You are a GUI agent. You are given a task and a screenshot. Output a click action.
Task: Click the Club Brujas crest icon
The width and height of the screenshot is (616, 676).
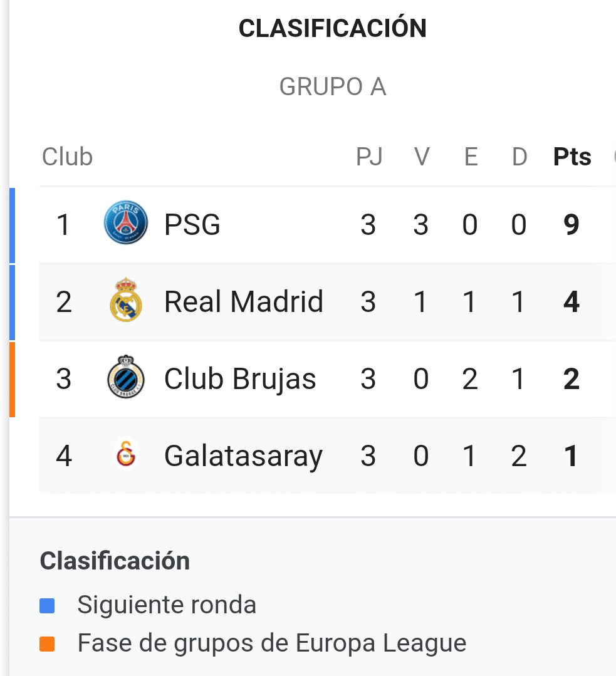(x=126, y=377)
